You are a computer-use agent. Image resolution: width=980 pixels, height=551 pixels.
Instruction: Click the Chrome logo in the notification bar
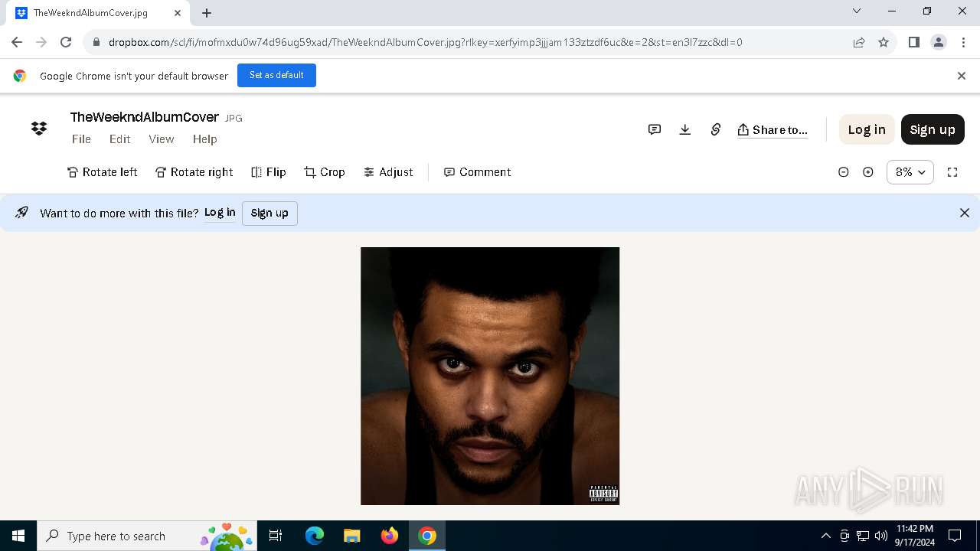click(x=20, y=76)
